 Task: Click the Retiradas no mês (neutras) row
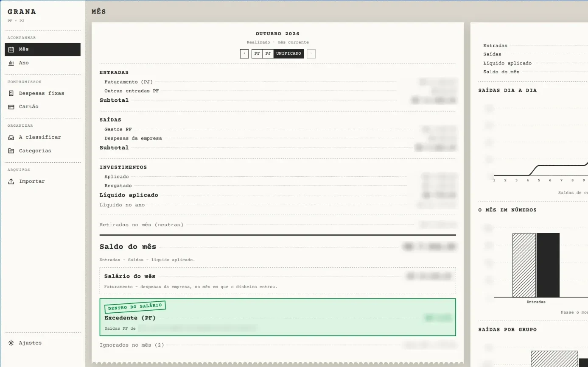coord(278,225)
